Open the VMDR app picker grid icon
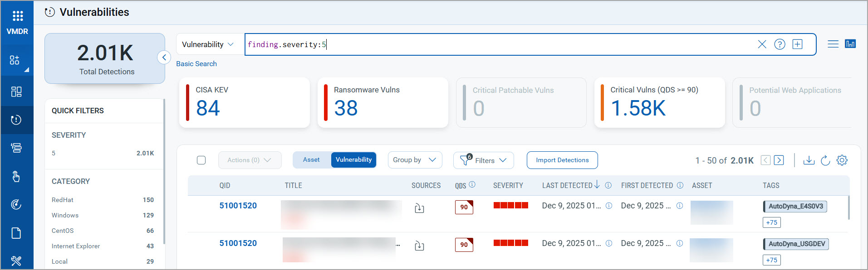Screen dimensions: 868x270 (17, 16)
